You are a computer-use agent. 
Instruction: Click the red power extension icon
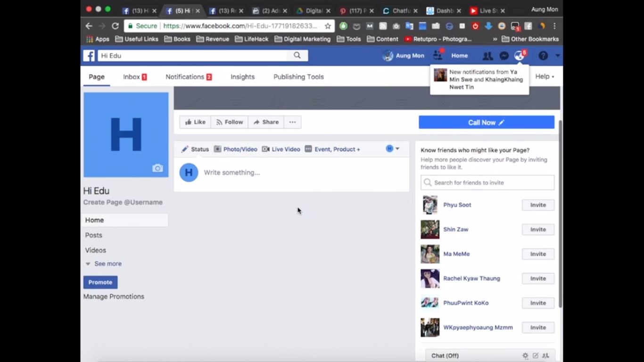click(x=475, y=26)
